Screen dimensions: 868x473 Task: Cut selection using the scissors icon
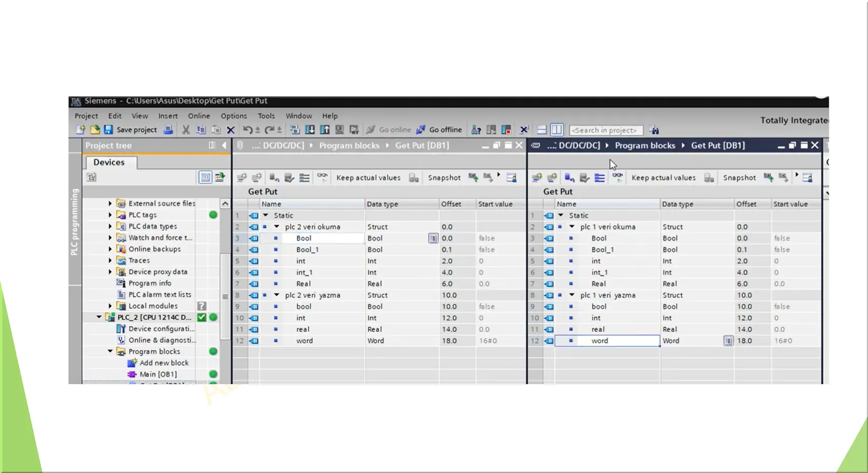tap(186, 130)
